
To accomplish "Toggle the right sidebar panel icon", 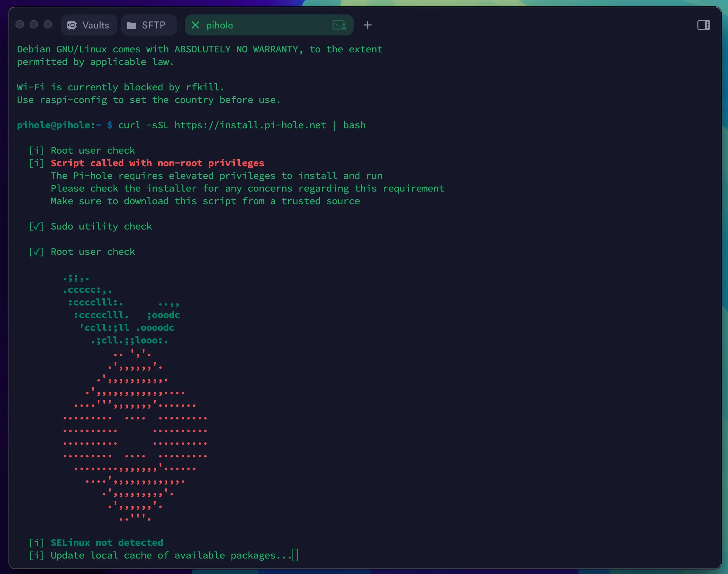I will tap(703, 25).
